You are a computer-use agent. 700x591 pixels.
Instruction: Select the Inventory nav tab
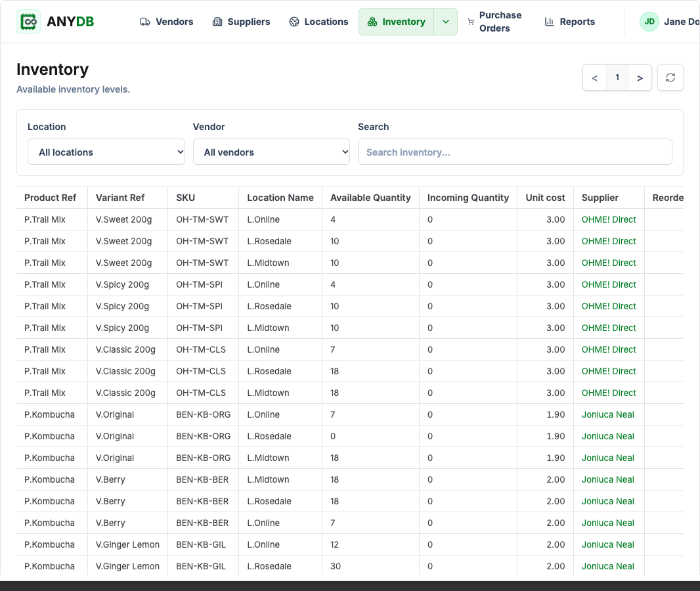(397, 22)
